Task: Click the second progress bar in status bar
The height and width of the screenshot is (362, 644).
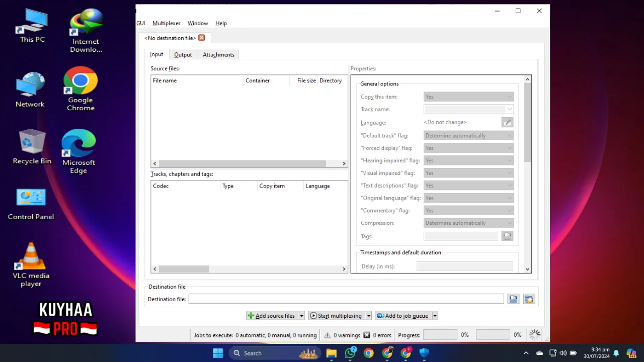Action: tap(493, 335)
